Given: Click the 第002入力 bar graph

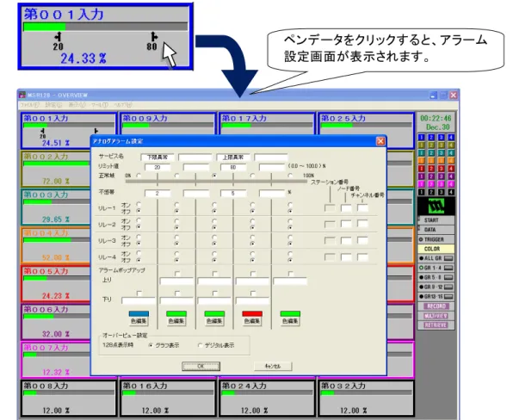Looking at the screenshot, I should [57, 164].
